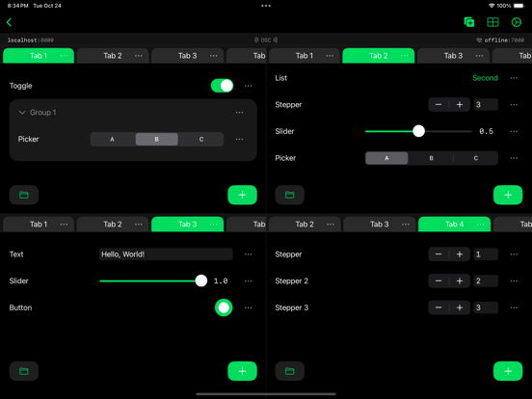Screen dimensions: 532x399
Task: Open Tab 3 menu dots in top-right panel
Action: pos(479,56)
